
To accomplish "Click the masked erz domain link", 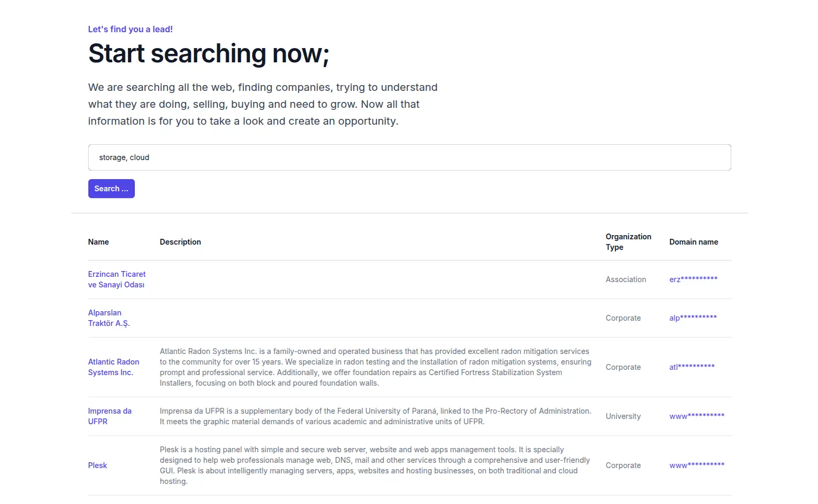I will 693,279.
